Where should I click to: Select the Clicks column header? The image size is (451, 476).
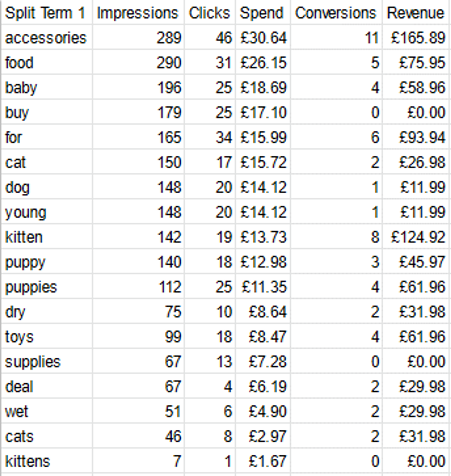pyautogui.click(x=210, y=12)
